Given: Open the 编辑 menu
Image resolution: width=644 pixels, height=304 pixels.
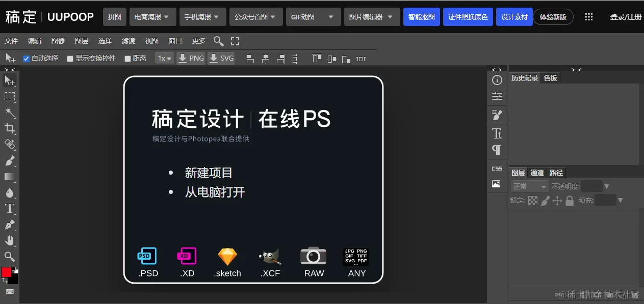Looking at the screenshot, I should (x=35, y=41).
